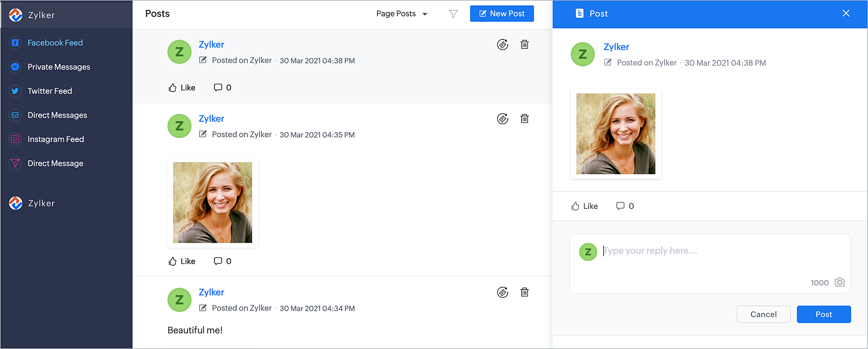The height and width of the screenshot is (349, 868).
Task: Click the Facebook icon in the sidebar
Action: click(15, 43)
